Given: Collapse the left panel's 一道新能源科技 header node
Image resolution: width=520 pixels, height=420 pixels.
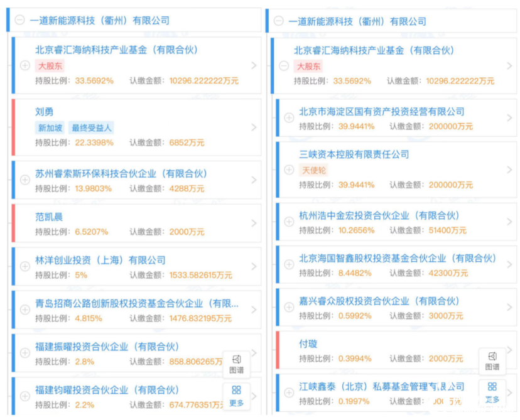Looking at the screenshot, I should click(x=19, y=20).
